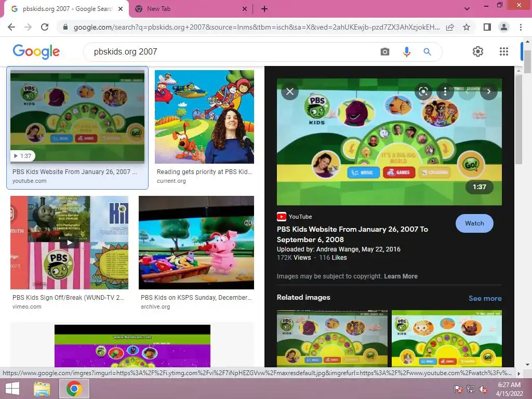This screenshot has width=532, height=399.
Task: Close the pbskids.org 2007 search tab
Action: 121,9
